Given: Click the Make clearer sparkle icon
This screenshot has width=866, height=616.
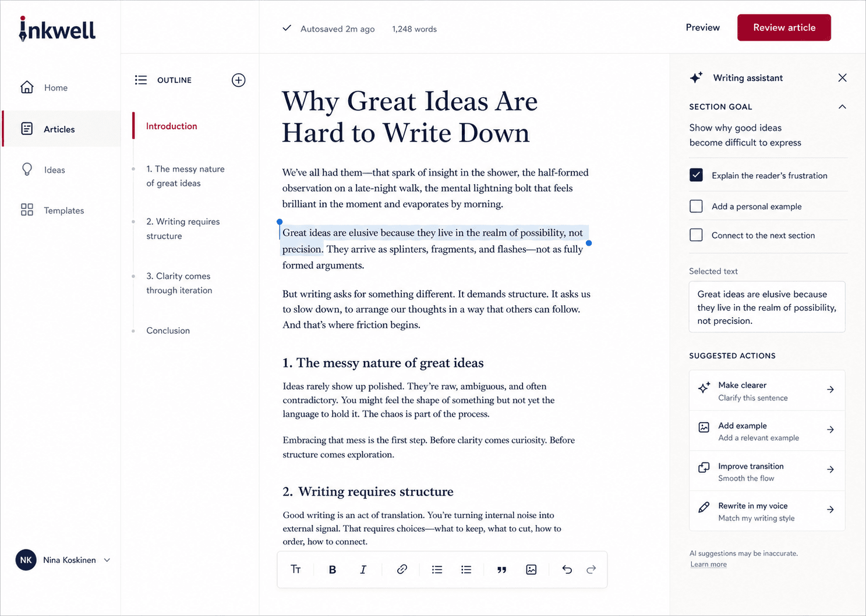Looking at the screenshot, I should coord(704,388).
